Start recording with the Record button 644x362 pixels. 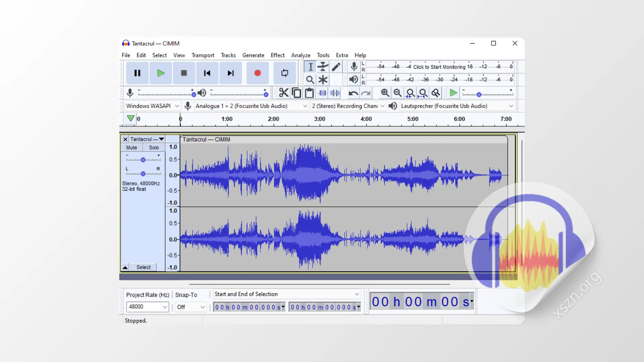[x=257, y=73]
